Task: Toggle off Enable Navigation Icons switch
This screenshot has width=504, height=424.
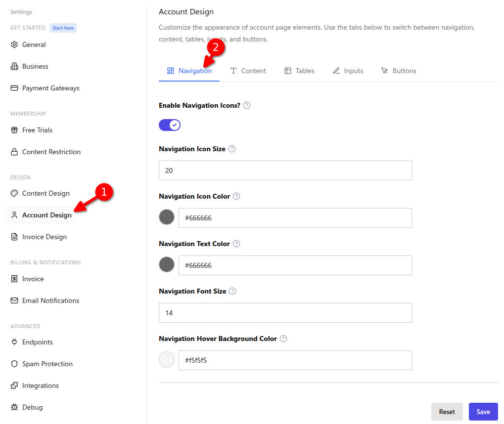Action: point(169,125)
